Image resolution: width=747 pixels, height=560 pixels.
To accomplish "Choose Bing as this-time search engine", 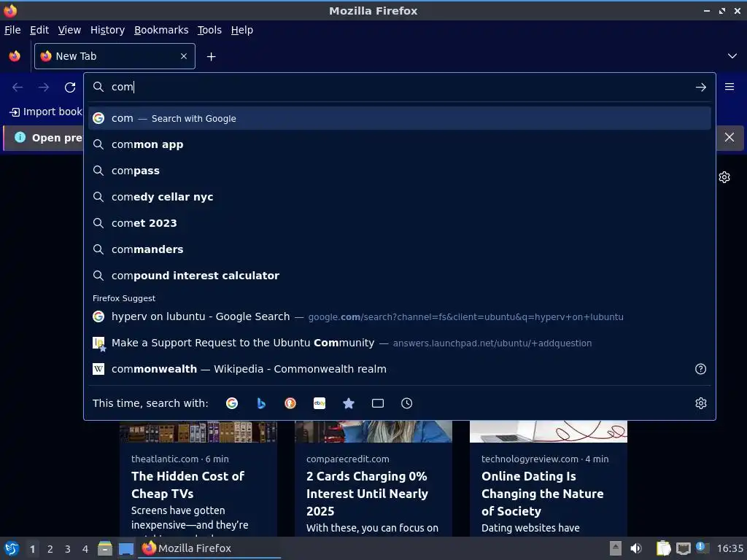I will tap(261, 403).
